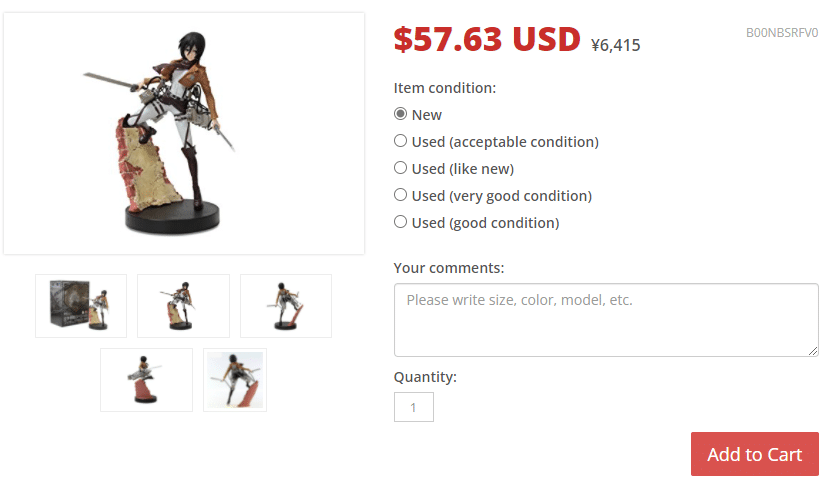Choose Used (acceptable condition) option
The image size is (835, 491).
pos(400,141)
